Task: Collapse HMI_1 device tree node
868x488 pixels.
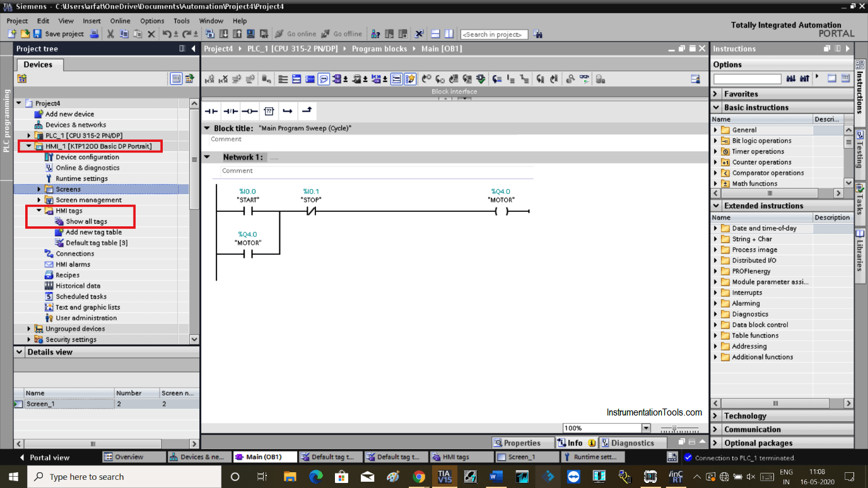Action: (x=29, y=146)
